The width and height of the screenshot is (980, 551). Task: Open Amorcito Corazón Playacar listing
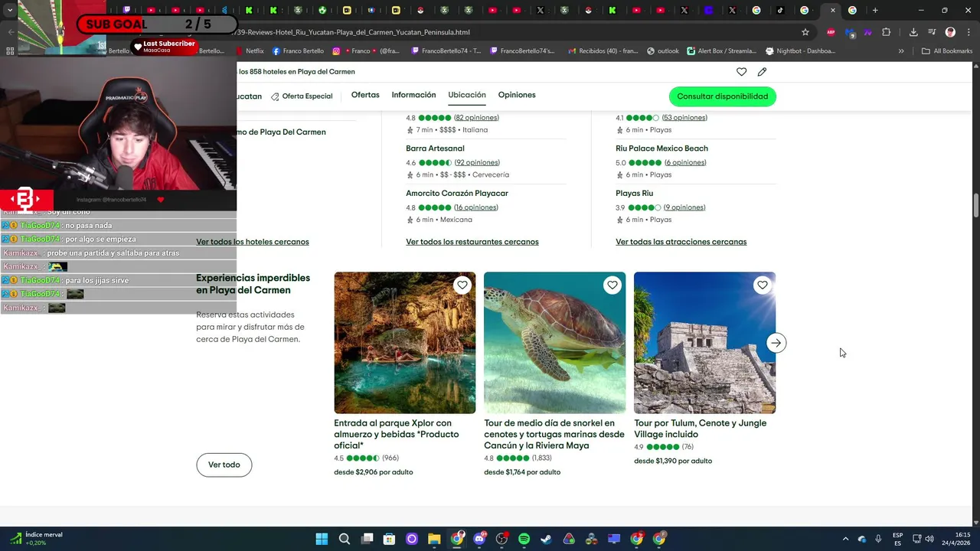[x=457, y=193]
